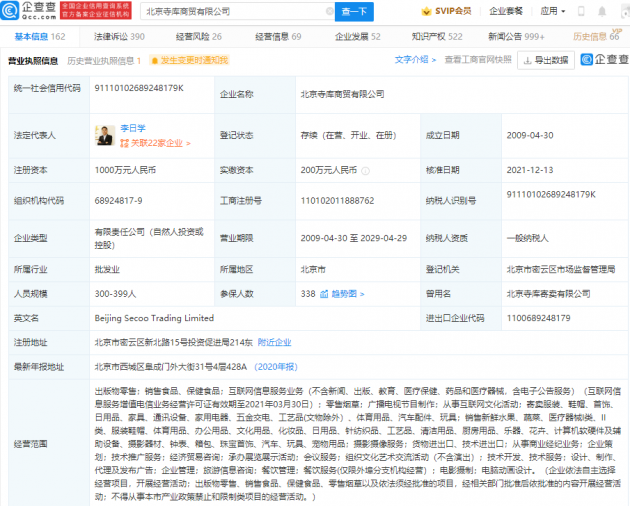Click the related companies icon under 李日学
The width and height of the screenshot is (630, 506).
[x=124, y=143]
